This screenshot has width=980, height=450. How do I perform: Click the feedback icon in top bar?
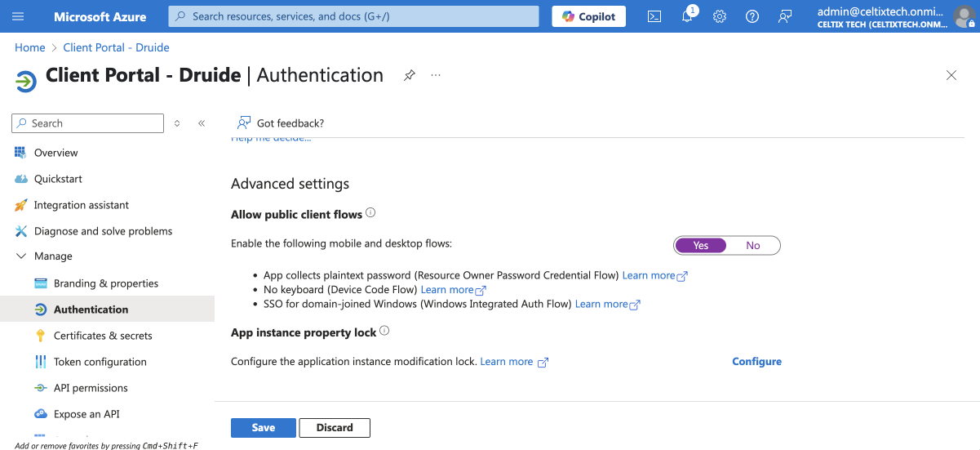[785, 16]
